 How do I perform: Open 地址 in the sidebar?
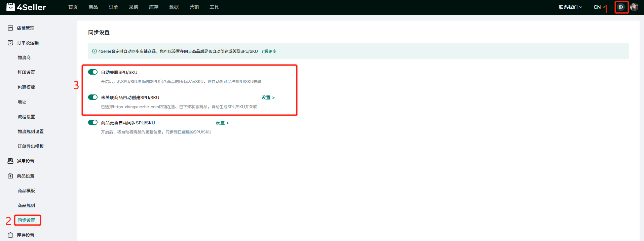(x=22, y=102)
